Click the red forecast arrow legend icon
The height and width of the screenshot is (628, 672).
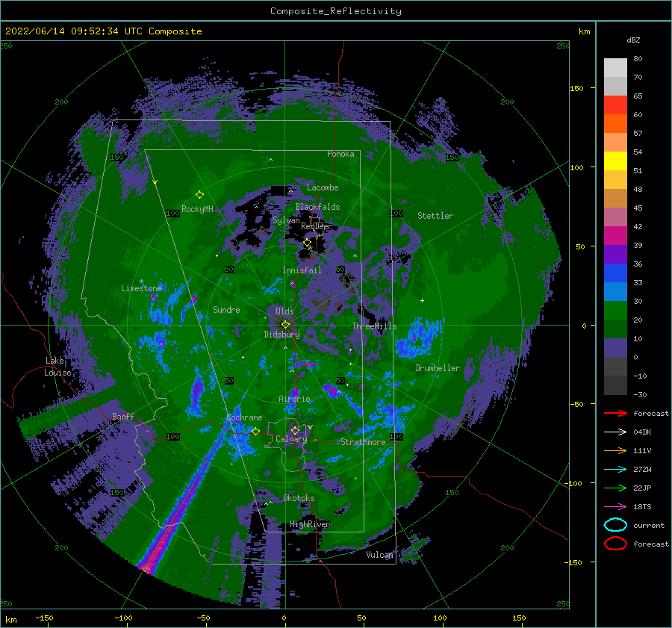[615, 413]
